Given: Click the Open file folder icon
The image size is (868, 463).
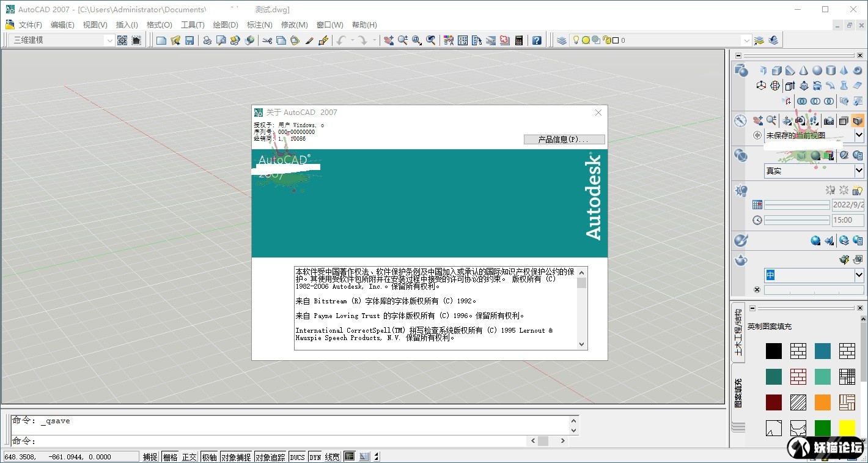Looking at the screenshot, I should click(175, 40).
